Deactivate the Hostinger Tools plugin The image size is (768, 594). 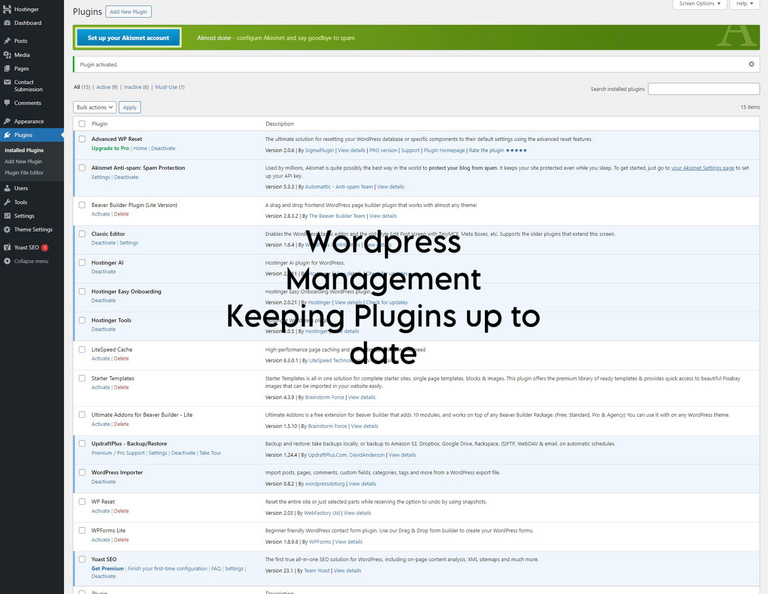pos(103,330)
